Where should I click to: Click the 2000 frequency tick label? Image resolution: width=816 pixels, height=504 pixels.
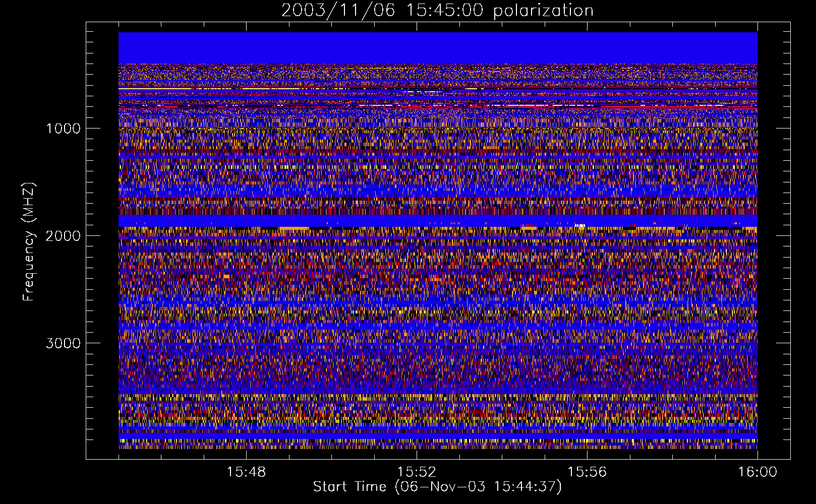tap(63, 236)
